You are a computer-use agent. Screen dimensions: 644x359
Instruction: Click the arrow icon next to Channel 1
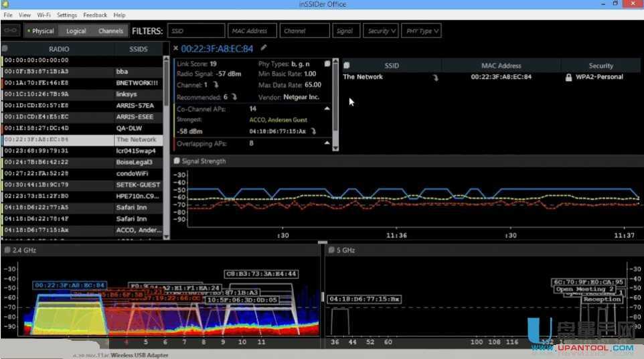point(216,85)
